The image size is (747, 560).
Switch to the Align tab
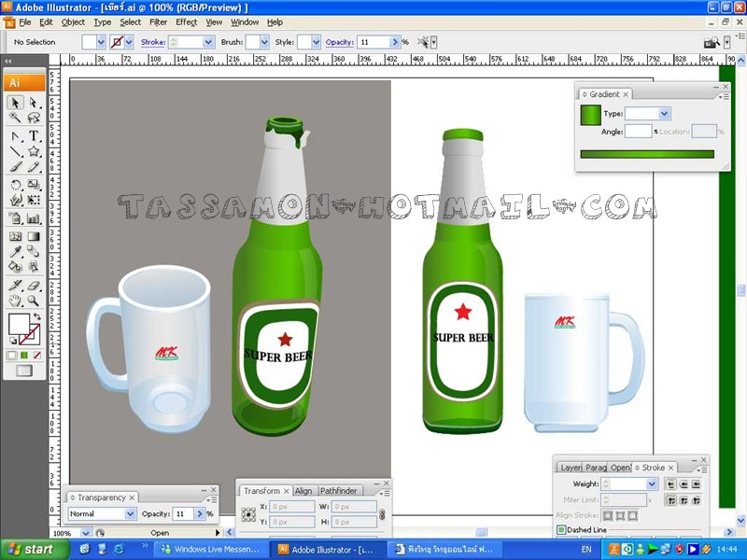pos(303,491)
